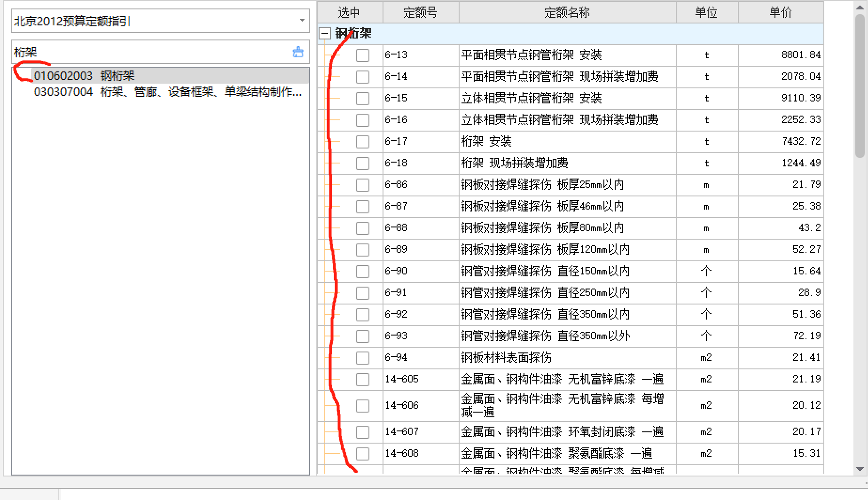The image size is (868, 500).
Task: Select cell 无机富锌底漆 一遍
Action: (x=567, y=379)
